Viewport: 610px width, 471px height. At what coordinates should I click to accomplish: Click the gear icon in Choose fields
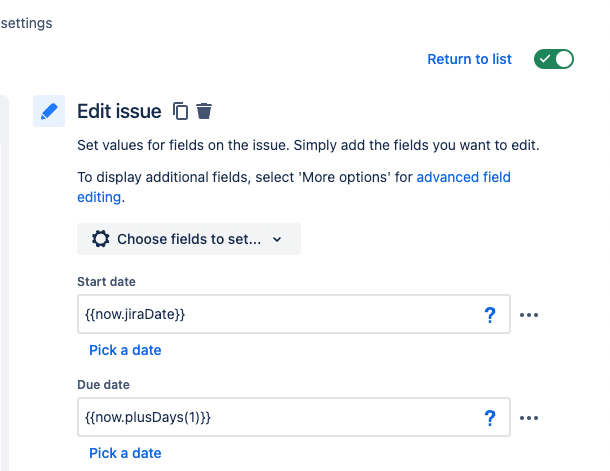tap(100, 239)
